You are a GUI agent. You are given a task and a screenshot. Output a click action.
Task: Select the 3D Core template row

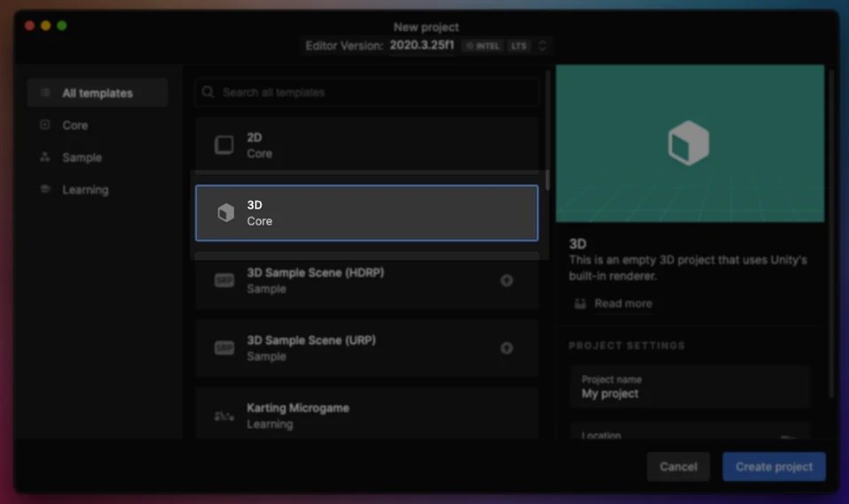pos(367,213)
